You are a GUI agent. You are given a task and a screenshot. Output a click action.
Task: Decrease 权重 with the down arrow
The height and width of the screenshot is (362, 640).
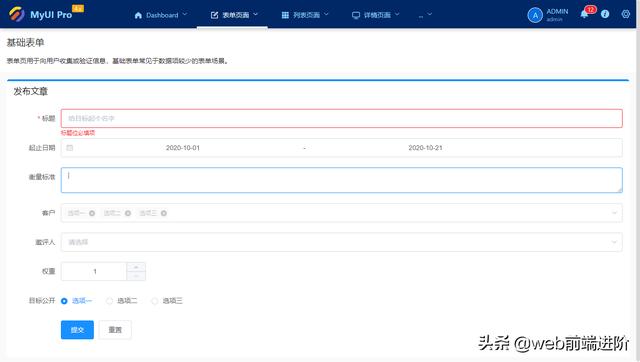136,276
